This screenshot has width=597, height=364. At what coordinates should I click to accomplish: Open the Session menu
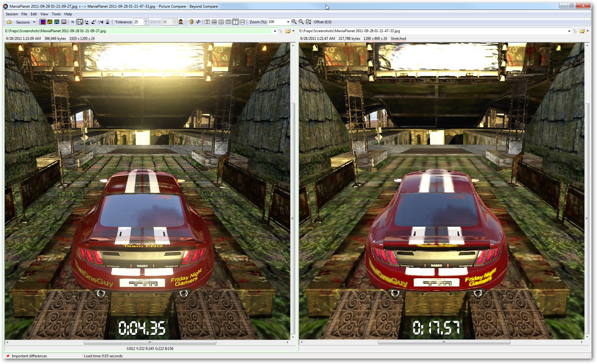tap(12, 14)
